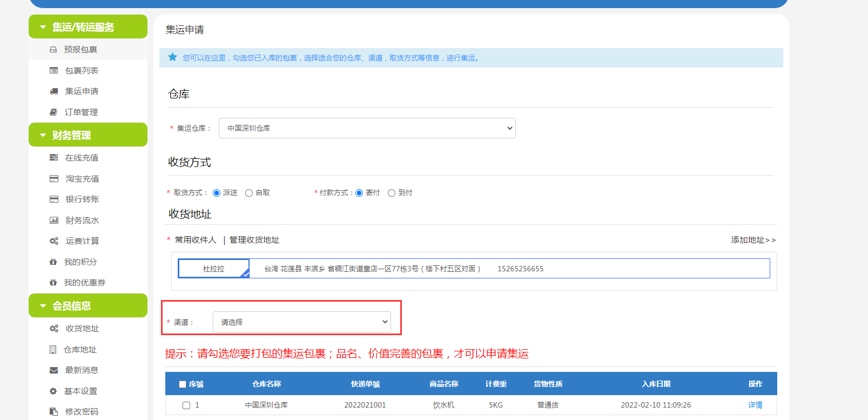Click the chart icon beside 财务流水

tap(53, 221)
